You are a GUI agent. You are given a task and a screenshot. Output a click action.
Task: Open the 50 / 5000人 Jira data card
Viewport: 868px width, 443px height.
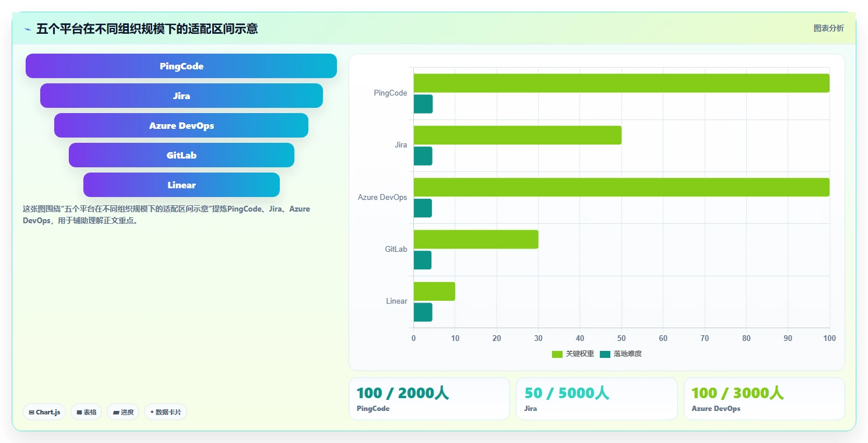[x=596, y=399]
